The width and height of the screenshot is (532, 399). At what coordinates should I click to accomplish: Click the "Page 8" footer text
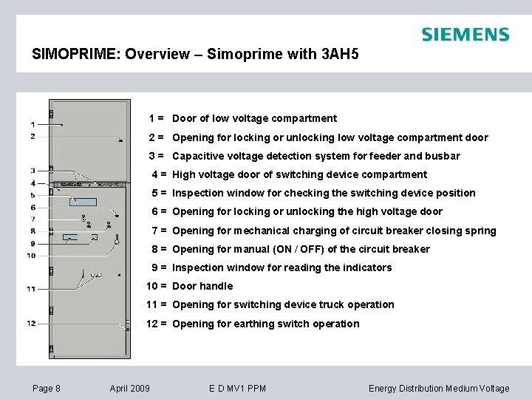point(47,388)
